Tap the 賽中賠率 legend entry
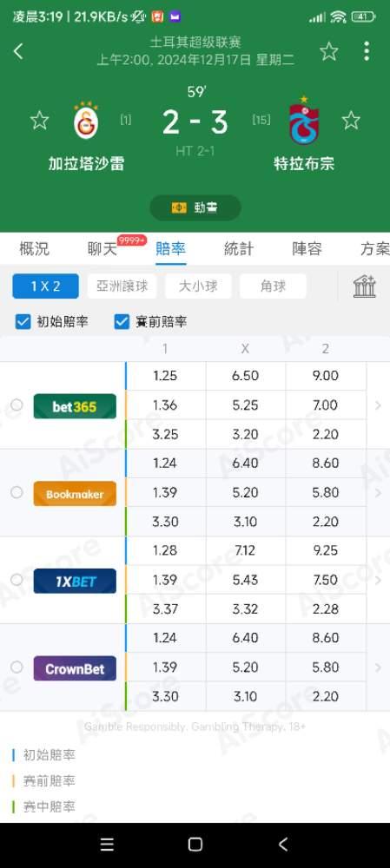Image resolution: width=390 pixels, height=868 pixels. pyautogui.click(x=44, y=807)
